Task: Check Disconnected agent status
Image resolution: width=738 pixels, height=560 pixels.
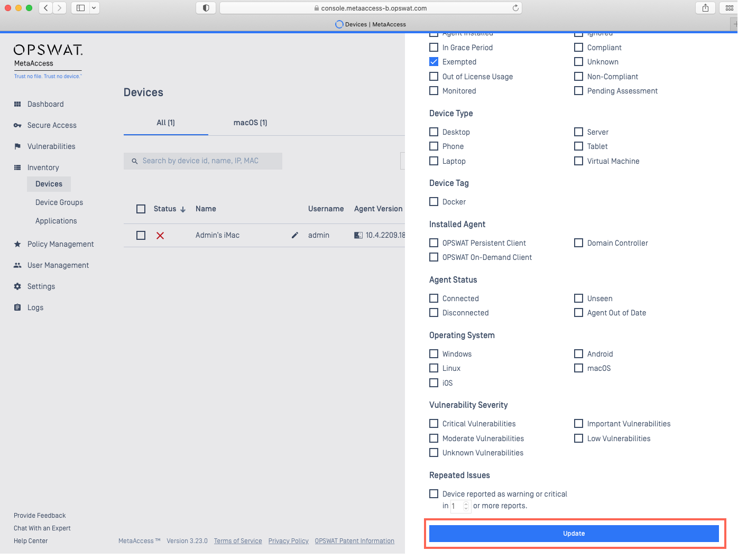Action: coord(433,313)
